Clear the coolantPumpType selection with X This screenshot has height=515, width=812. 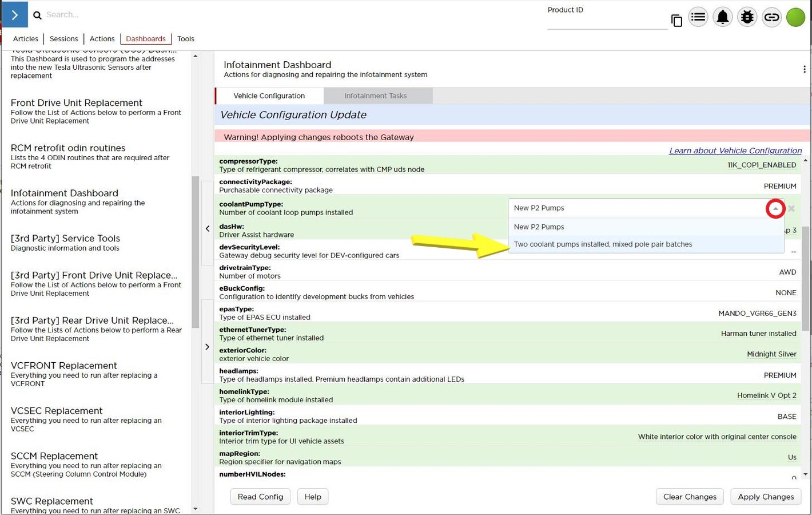[791, 209]
